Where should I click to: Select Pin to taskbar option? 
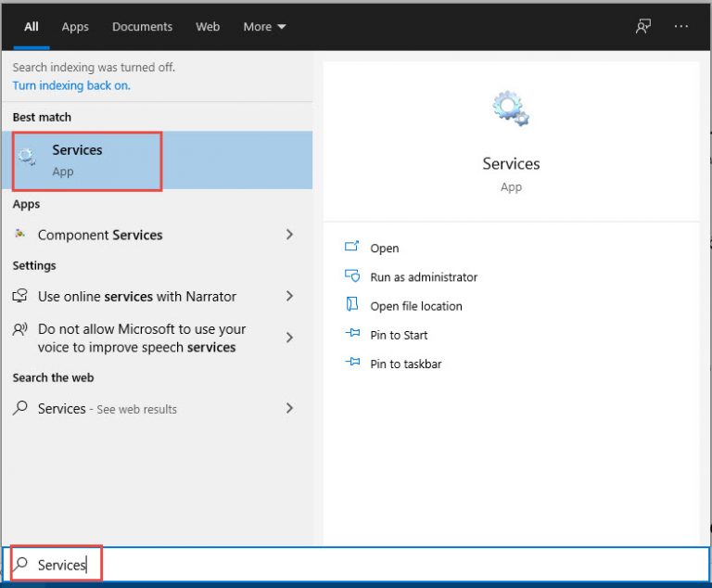(x=405, y=364)
